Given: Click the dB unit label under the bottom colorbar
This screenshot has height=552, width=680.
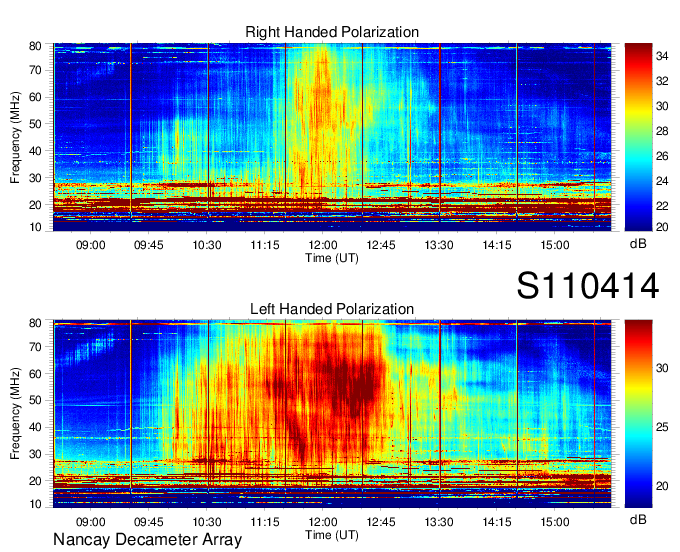Looking at the screenshot, I should [x=638, y=520].
